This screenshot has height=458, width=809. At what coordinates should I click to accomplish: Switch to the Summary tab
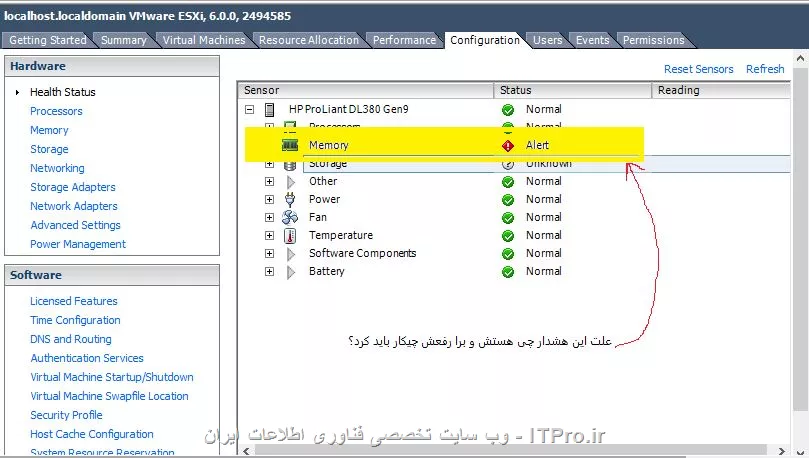point(123,40)
